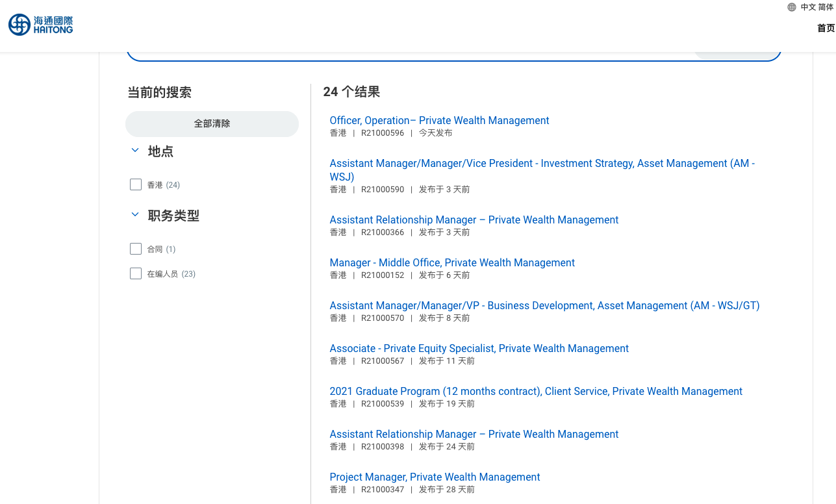Select Associate - Private Equity Specialist posting
Viewport: 836px width, 504px height.
(479, 349)
